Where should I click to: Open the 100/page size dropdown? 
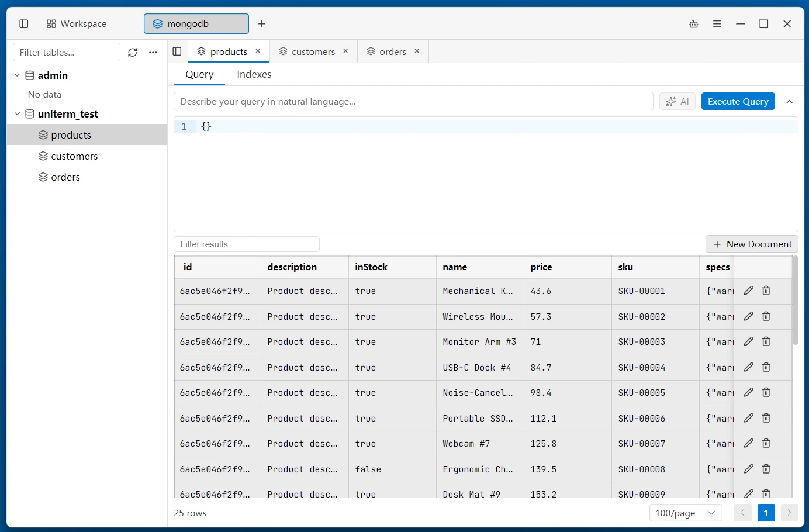(x=686, y=513)
